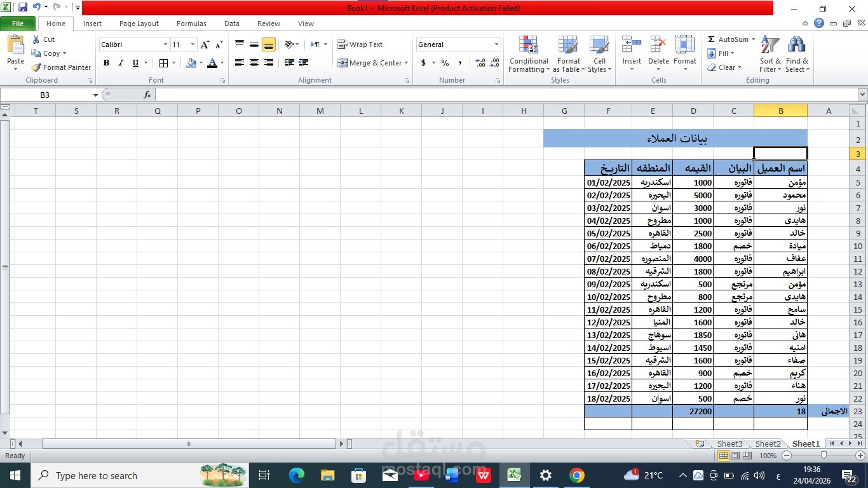Open the Font Color dropdown arrow
868x488 pixels.
[x=222, y=63]
